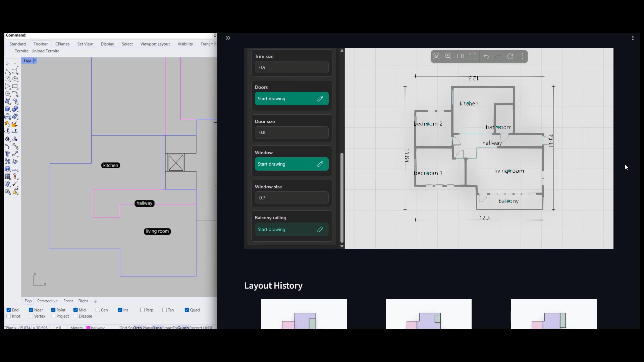Select the circle tool in Rhino toolbar

[x=7, y=79]
